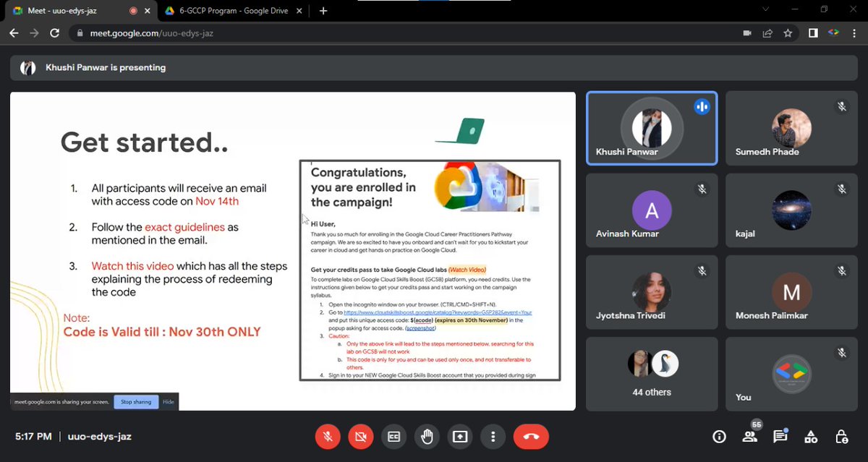Switch to the 6-GCCP Program Google Drive tab
This screenshot has height=462, width=868.
tap(231, 12)
